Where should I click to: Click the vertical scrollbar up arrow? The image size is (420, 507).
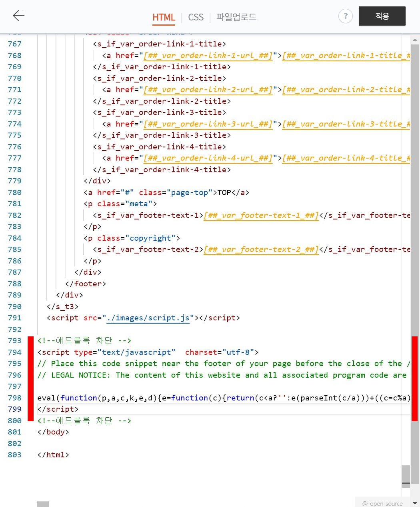tap(415, 40)
